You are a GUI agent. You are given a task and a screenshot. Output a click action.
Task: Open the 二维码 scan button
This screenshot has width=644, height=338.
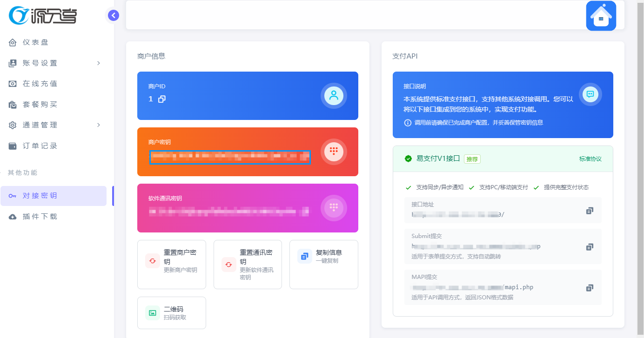[172, 313]
